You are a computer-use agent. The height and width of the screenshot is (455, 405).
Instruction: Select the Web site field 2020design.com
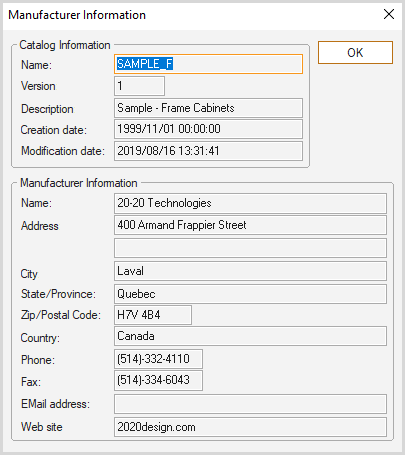(250, 427)
